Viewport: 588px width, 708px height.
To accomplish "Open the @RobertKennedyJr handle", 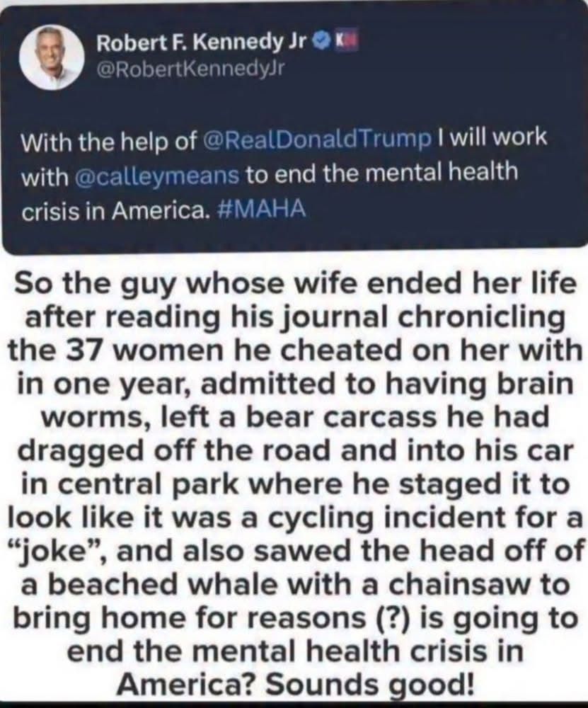I will tap(190, 68).
